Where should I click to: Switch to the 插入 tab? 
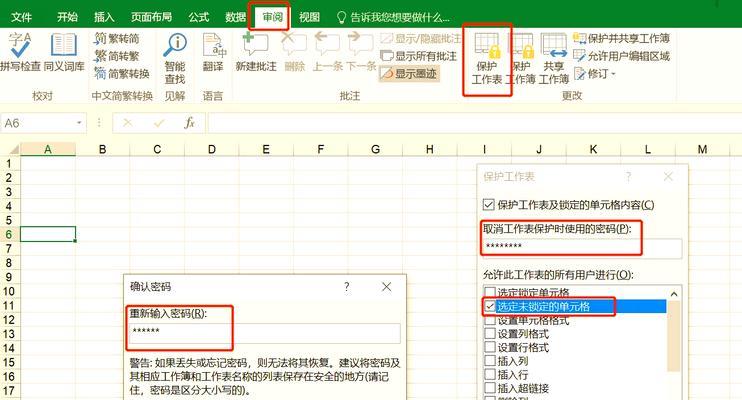pos(104,18)
